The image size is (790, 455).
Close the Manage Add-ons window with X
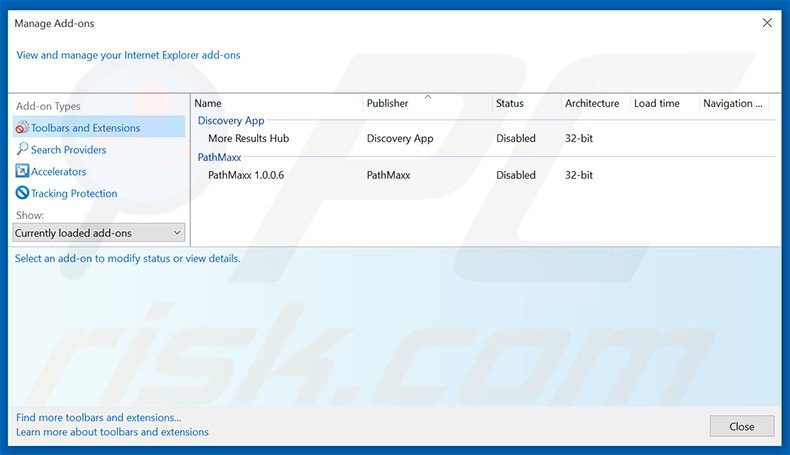(767, 22)
